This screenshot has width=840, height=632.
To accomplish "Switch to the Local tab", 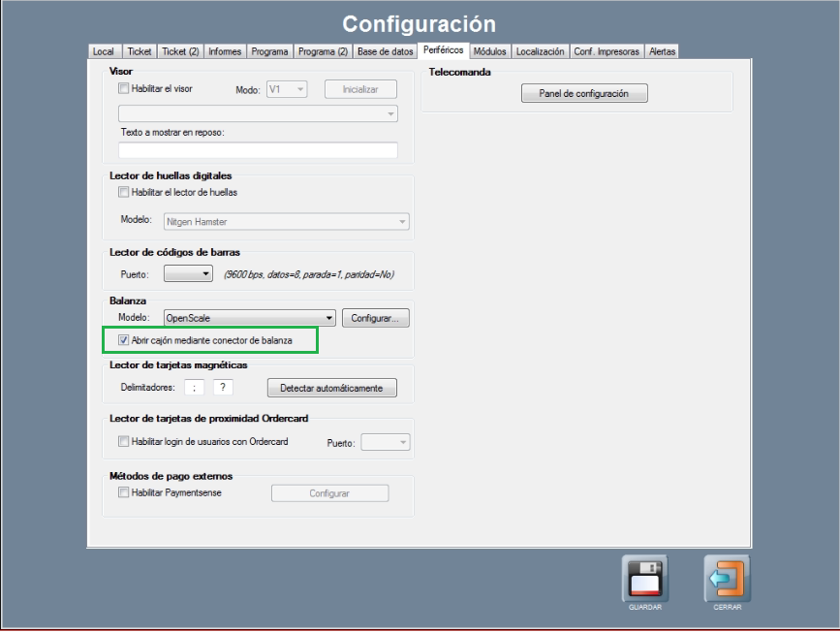I will pos(103,51).
